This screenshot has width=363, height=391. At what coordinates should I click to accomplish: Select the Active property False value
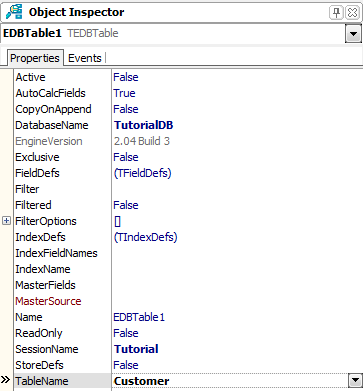[x=126, y=77]
